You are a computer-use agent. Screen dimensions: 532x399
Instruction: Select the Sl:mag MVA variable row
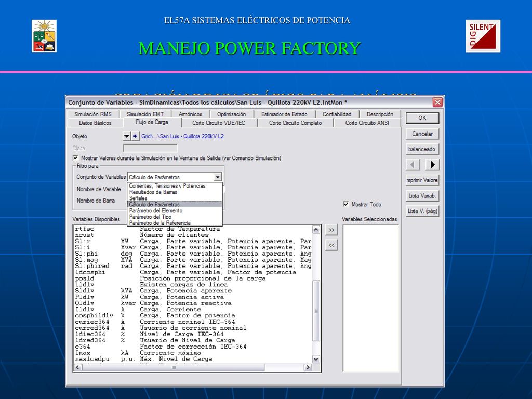tap(193, 260)
